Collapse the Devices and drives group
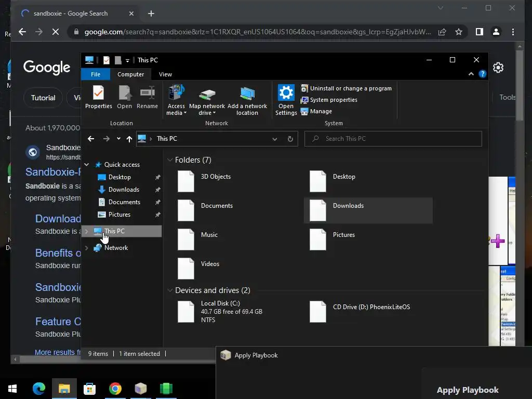 (170, 290)
